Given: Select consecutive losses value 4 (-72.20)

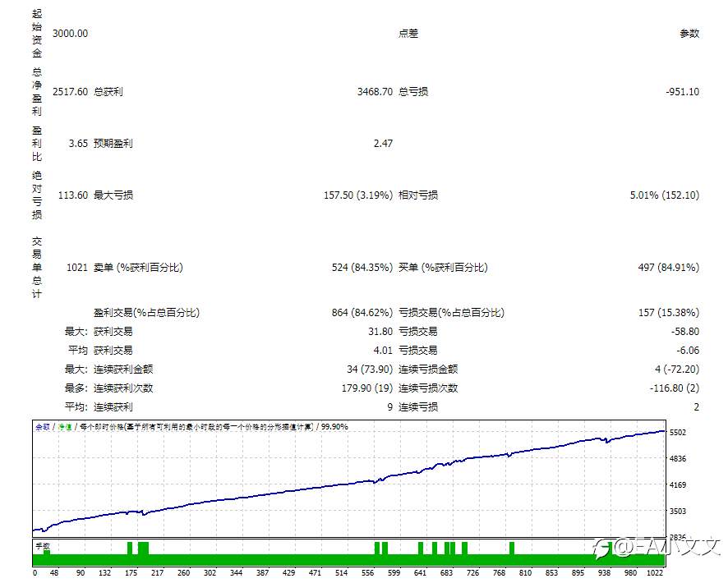Looking at the screenshot, I should click(x=677, y=370).
